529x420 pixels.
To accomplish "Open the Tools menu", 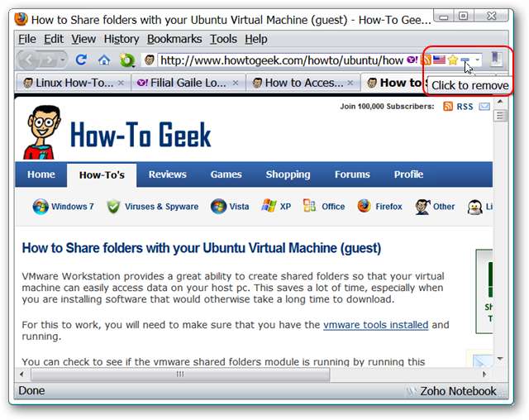I will click(x=223, y=39).
